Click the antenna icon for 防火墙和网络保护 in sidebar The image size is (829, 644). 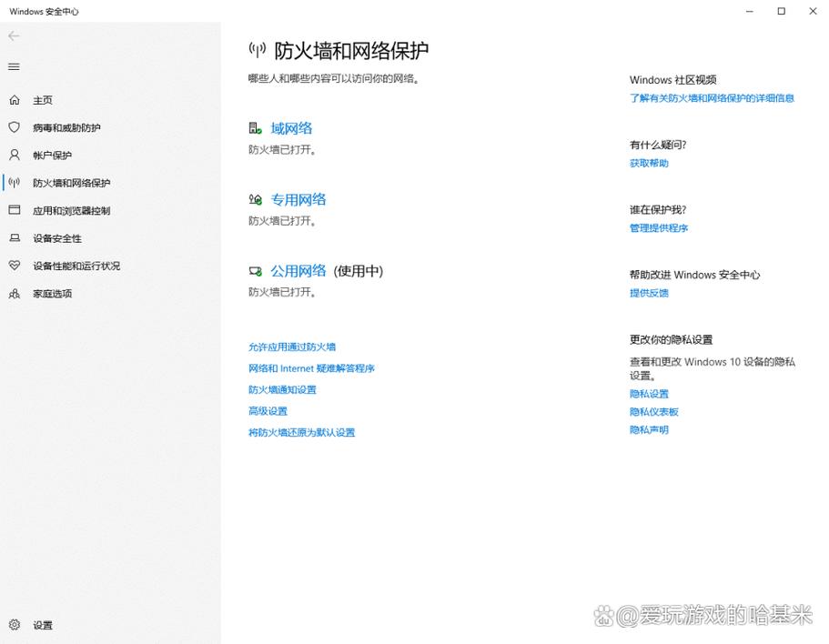coord(15,183)
